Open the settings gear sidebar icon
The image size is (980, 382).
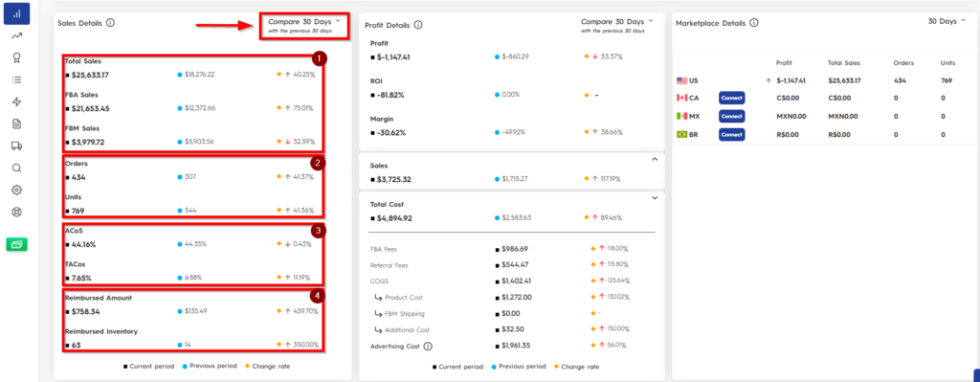(17, 190)
